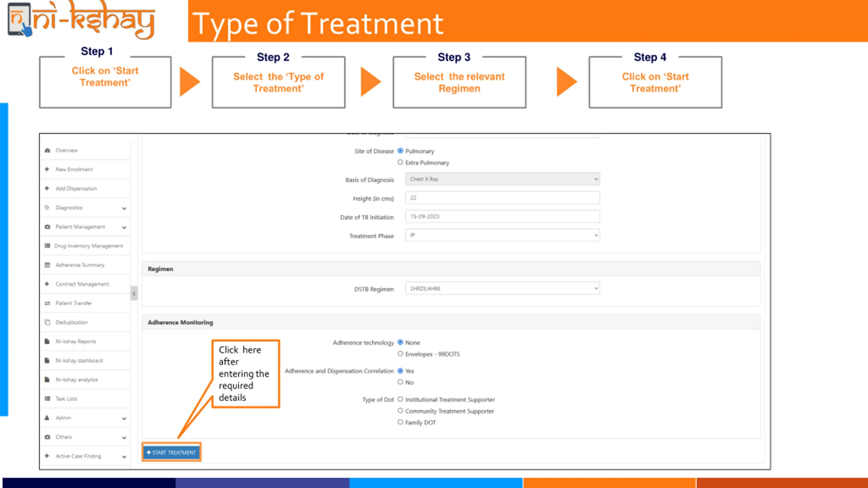Open the Treatment Phase dropdown
Screen dimensions: 868x488
502,235
